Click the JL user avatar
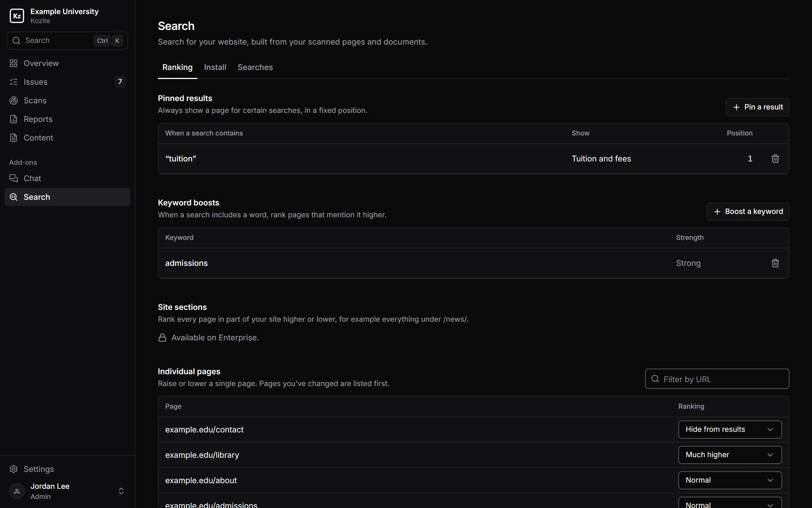Image resolution: width=812 pixels, height=508 pixels. [x=17, y=491]
